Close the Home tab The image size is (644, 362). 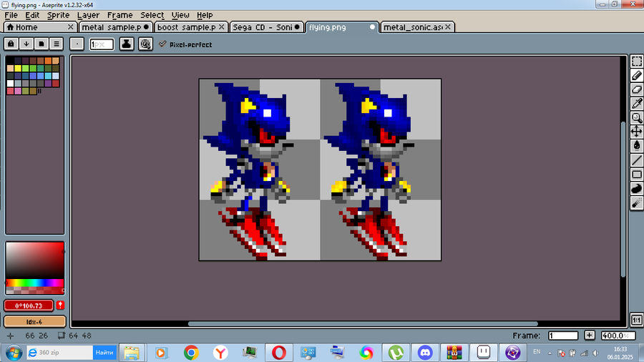coord(71,27)
